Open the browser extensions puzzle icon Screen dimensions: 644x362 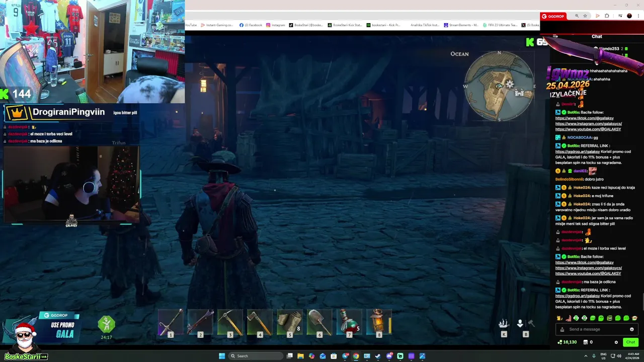[607, 16]
